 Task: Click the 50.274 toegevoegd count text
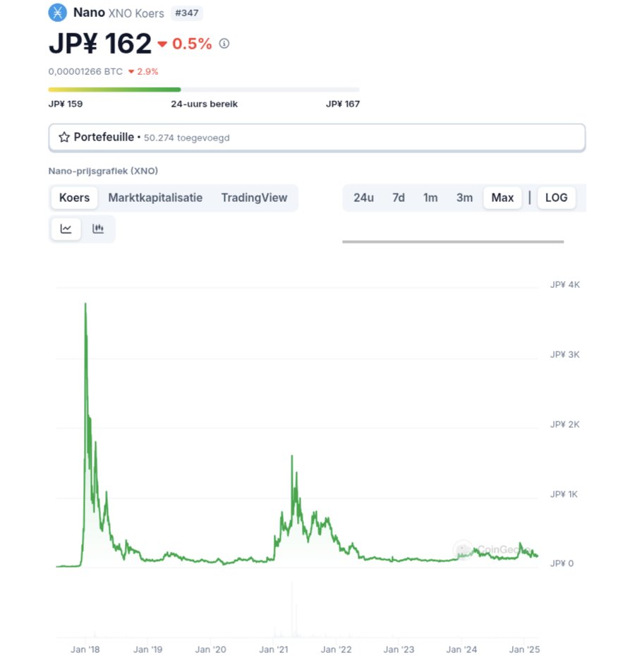(x=187, y=138)
